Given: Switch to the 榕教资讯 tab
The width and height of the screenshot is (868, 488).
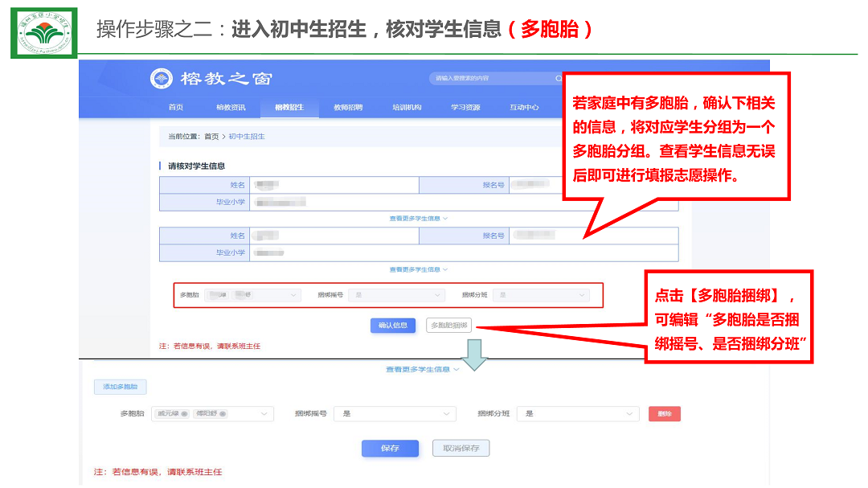Looking at the screenshot, I should pyautogui.click(x=231, y=107).
